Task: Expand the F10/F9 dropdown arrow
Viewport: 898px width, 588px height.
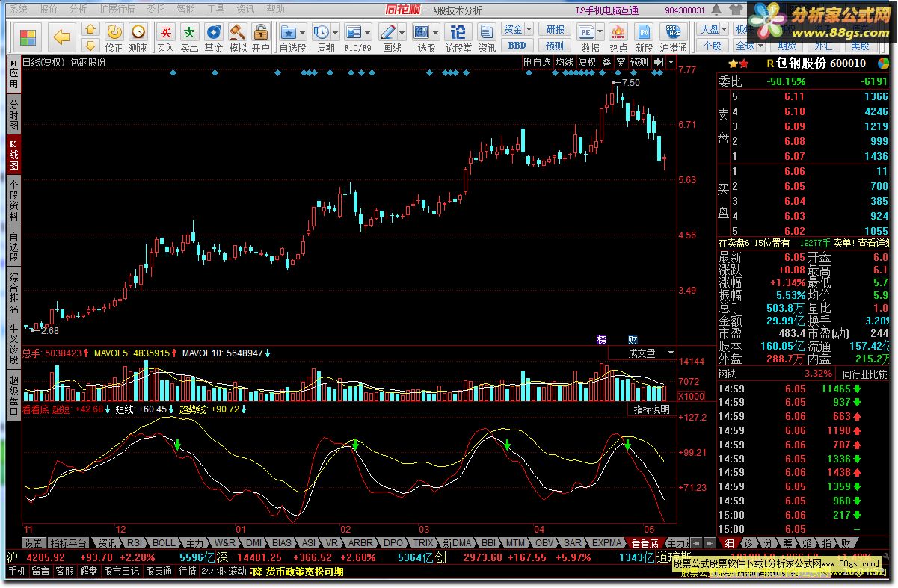Action: (x=369, y=33)
